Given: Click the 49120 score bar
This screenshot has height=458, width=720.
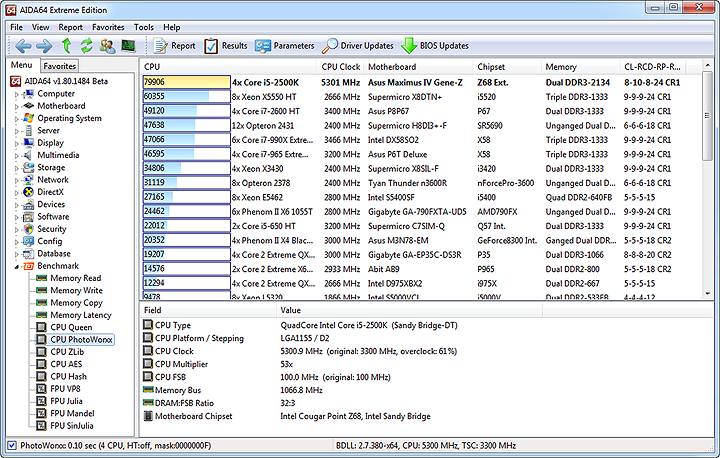Looking at the screenshot, I should (x=186, y=111).
